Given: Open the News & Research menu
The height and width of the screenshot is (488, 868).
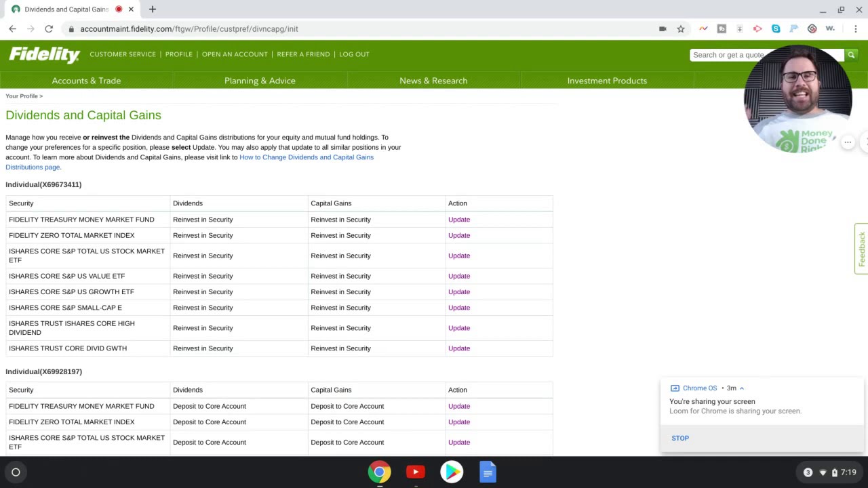Looking at the screenshot, I should click(x=433, y=81).
